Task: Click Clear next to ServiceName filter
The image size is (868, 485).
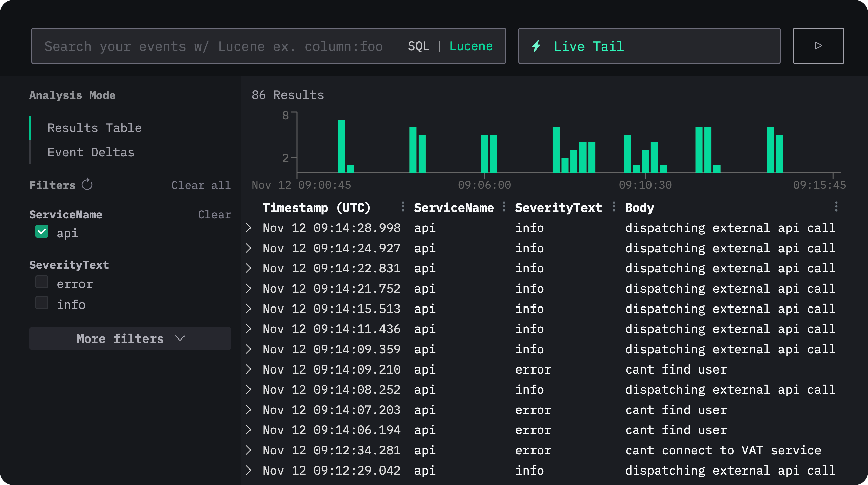Action: pos(214,214)
